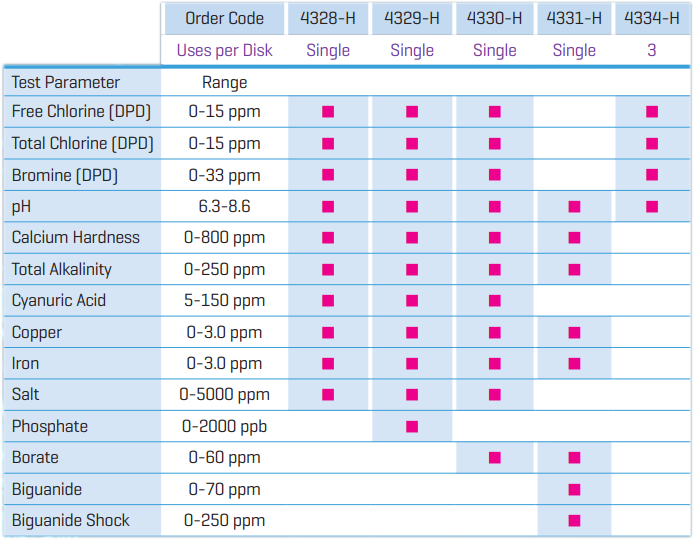Click pink marker for Copper under 4331-H
The width and height of the screenshot is (694, 540).
(x=574, y=333)
